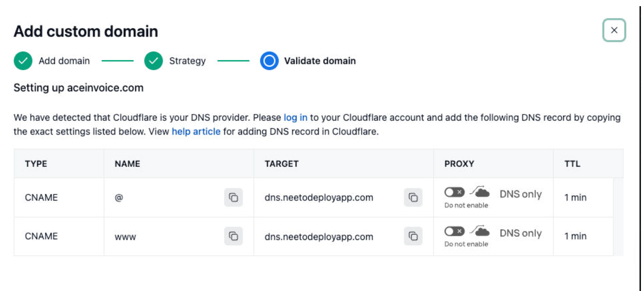Copy the target for the www CNAME record

click(413, 236)
